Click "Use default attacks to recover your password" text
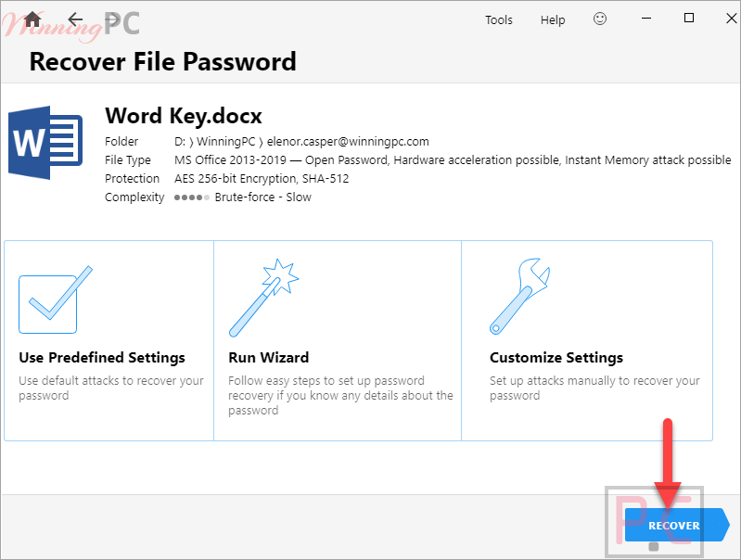741x560 pixels. coord(111,388)
